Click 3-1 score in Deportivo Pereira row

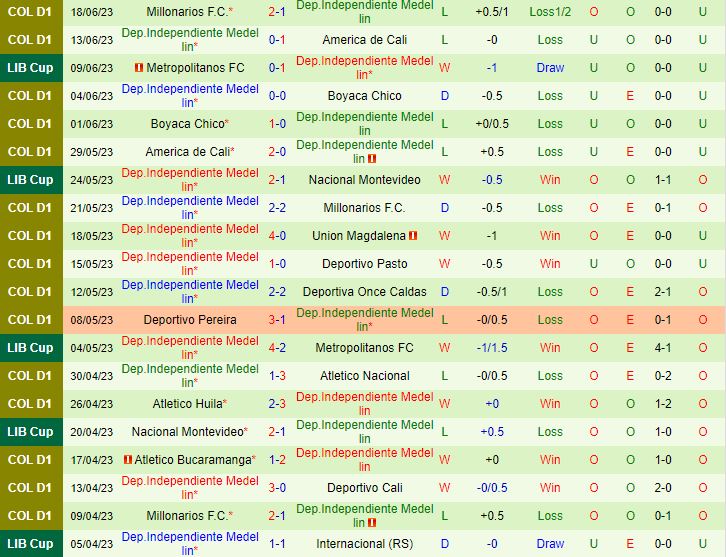click(277, 319)
